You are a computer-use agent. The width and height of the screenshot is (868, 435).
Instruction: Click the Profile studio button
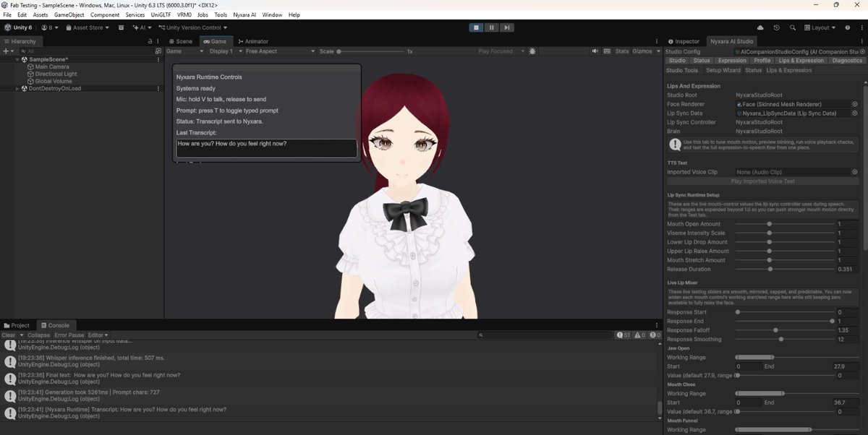point(762,61)
